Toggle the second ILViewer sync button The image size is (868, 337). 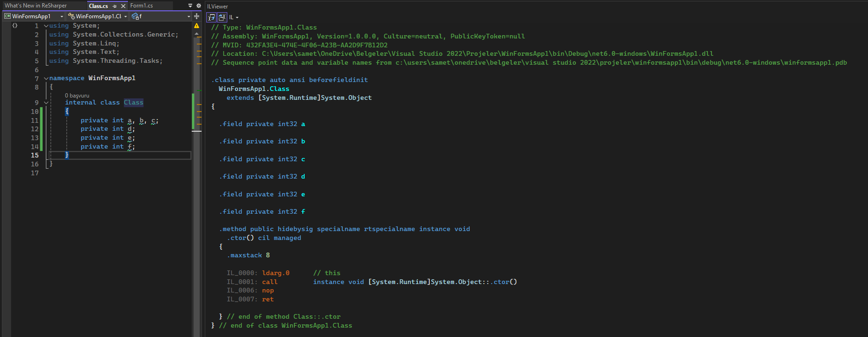tap(222, 17)
